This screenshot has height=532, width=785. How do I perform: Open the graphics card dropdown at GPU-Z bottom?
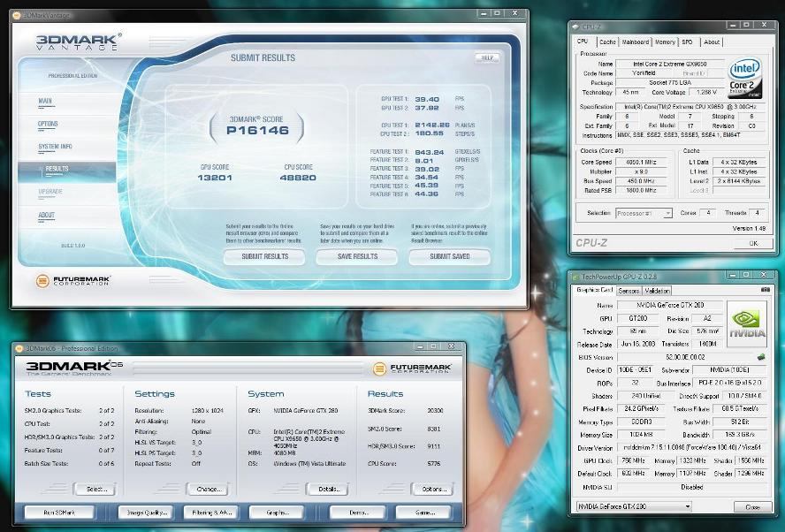coord(634,506)
